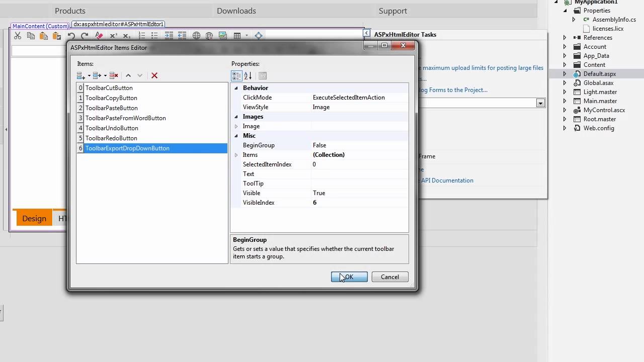Select the dx:aspxhtmleditor#ASPxHtmlEditor1 tag
Image resolution: width=644 pixels, height=362 pixels.
tap(119, 24)
